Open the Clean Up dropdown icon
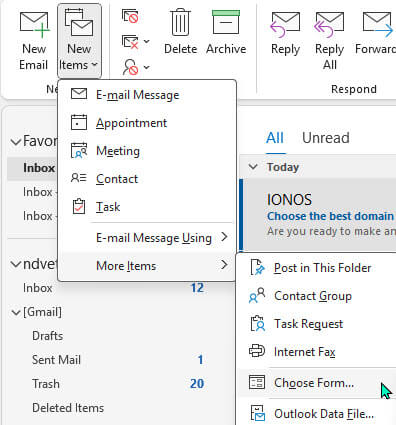The height and width of the screenshot is (425, 396). click(136, 42)
